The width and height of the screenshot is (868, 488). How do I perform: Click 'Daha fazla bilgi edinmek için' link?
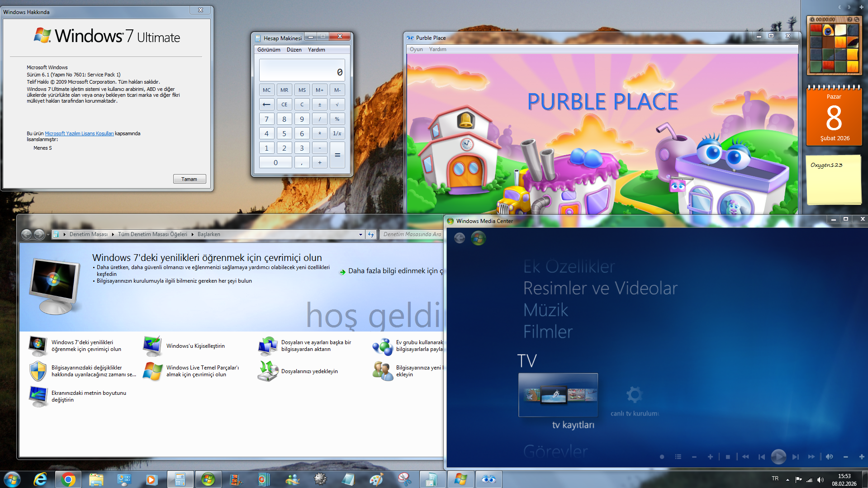[392, 271]
